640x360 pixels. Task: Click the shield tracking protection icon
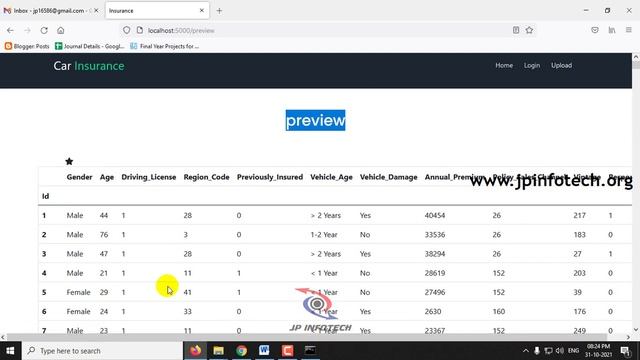(127, 30)
